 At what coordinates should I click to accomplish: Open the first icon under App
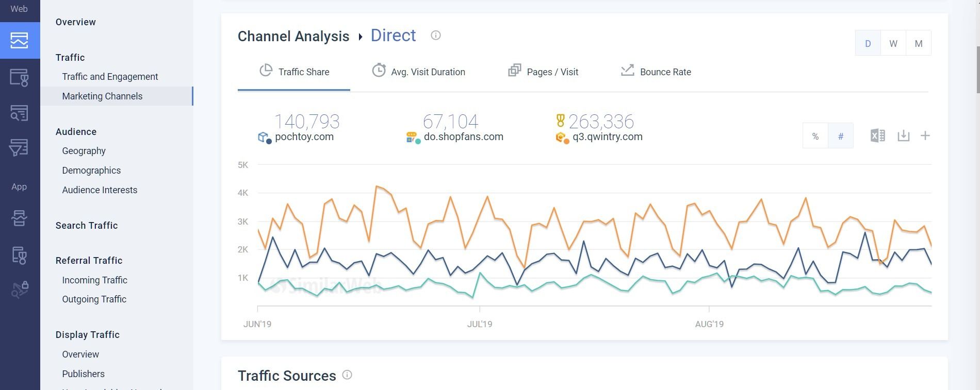[x=19, y=218]
